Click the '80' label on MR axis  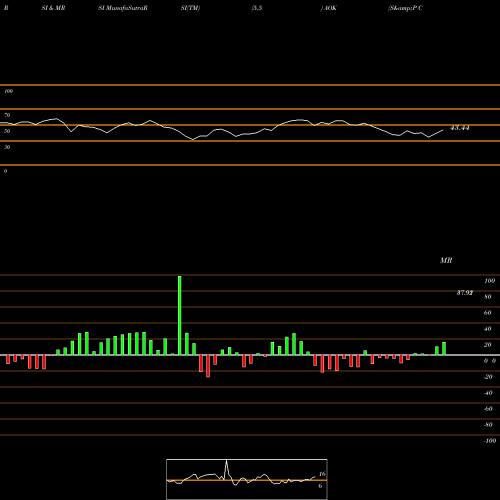[x=488, y=297]
